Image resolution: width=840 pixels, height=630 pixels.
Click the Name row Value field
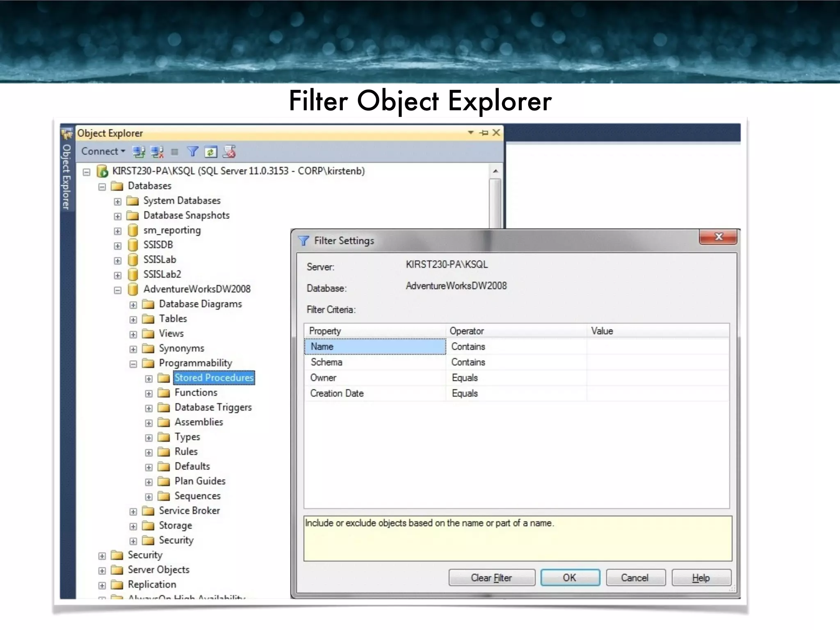tap(657, 347)
